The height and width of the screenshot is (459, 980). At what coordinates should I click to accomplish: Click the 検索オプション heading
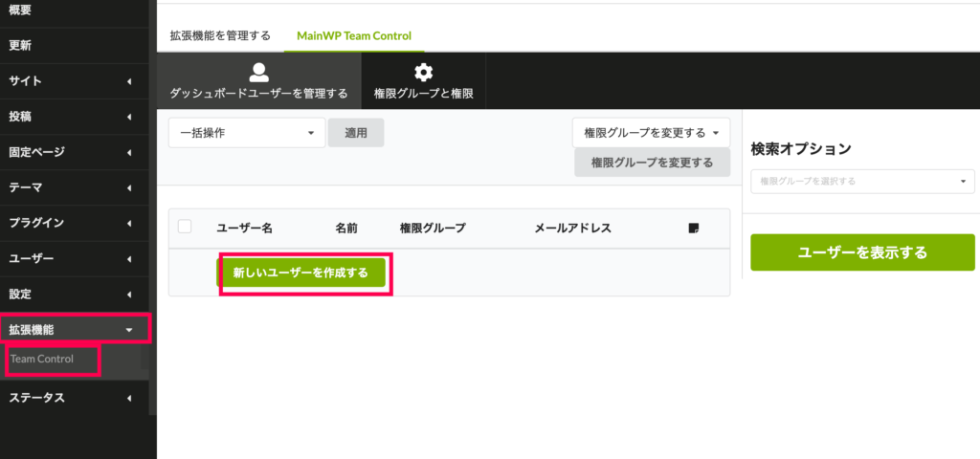click(x=801, y=149)
